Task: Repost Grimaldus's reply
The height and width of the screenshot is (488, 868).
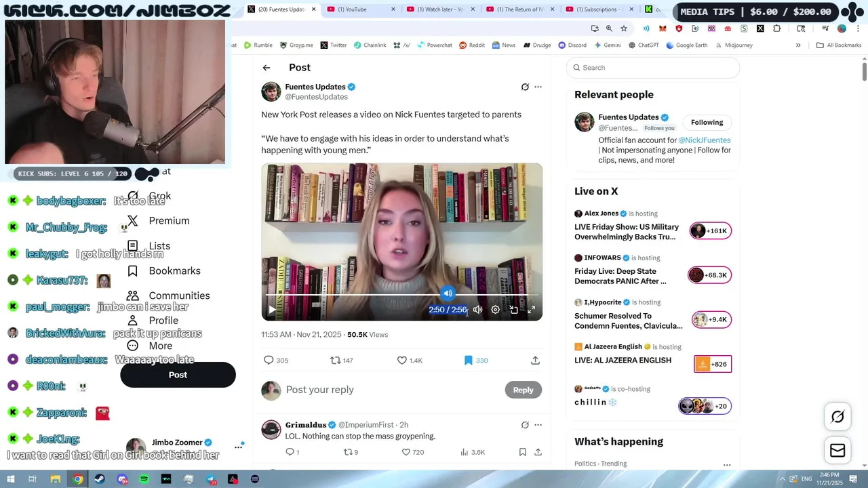Action: [351, 452]
